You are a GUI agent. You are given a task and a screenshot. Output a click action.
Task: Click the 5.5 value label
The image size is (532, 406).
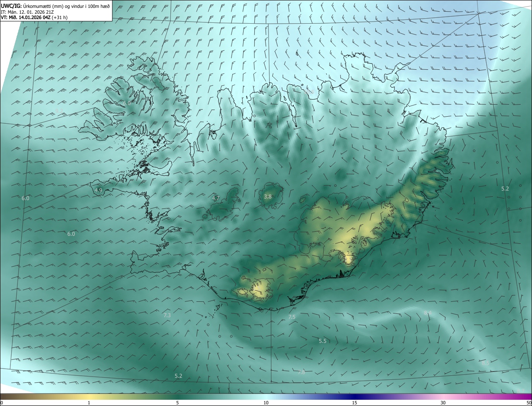tap(323, 341)
